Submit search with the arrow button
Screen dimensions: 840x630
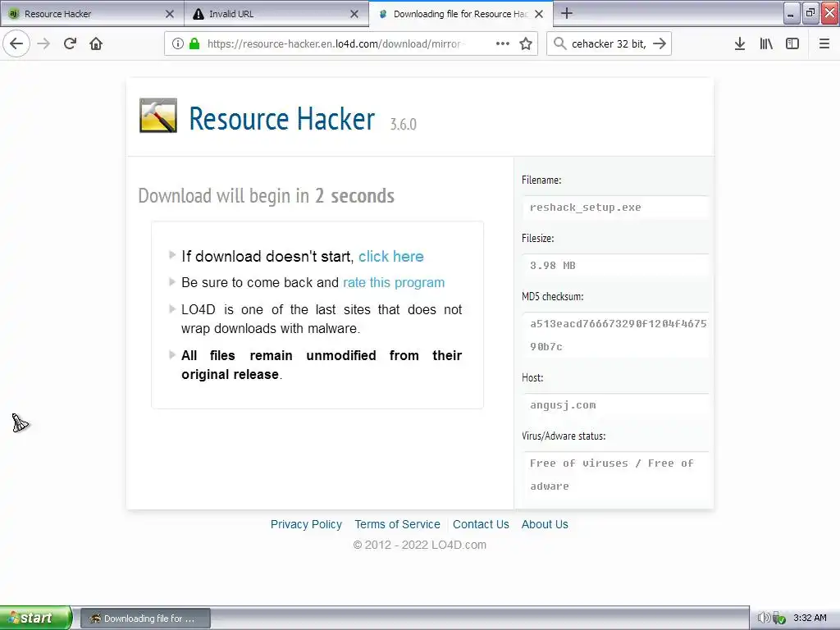tap(660, 44)
